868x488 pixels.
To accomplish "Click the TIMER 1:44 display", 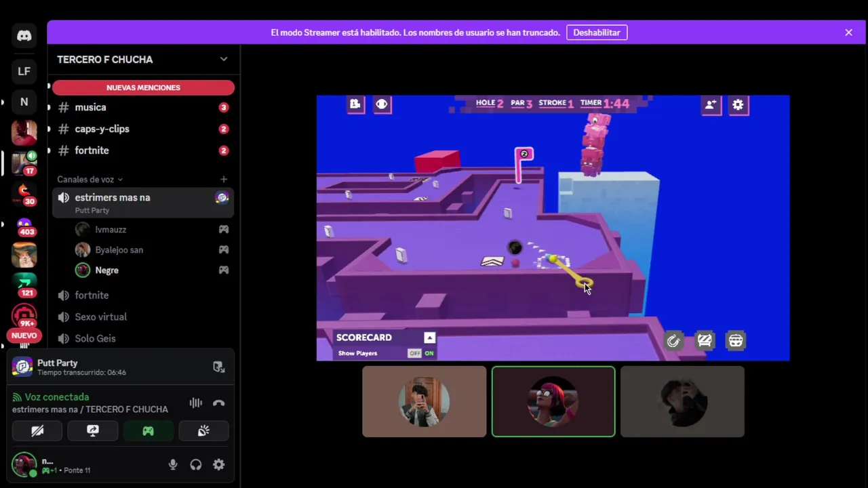I will pyautogui.click(x=605, y=103).
